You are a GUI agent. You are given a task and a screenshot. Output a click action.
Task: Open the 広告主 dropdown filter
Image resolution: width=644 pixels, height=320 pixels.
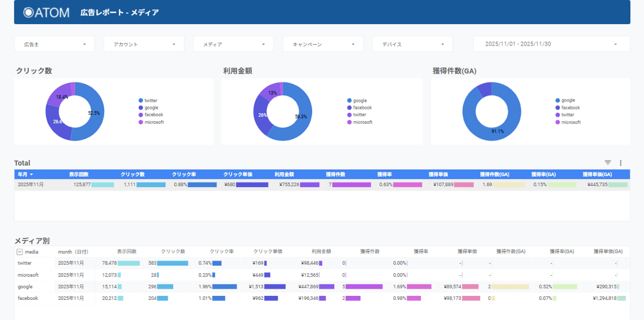point(54,44)
